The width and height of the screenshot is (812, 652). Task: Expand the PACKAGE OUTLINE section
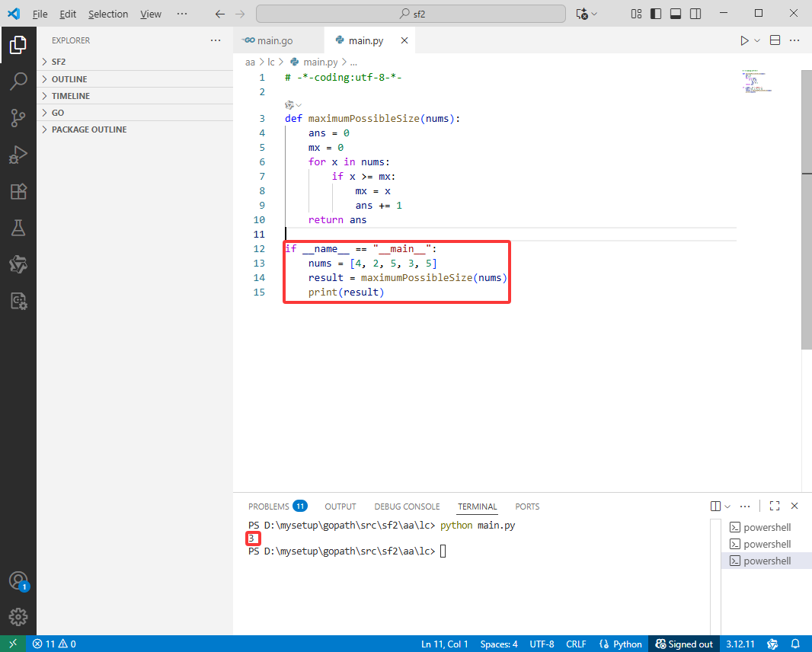135,129
